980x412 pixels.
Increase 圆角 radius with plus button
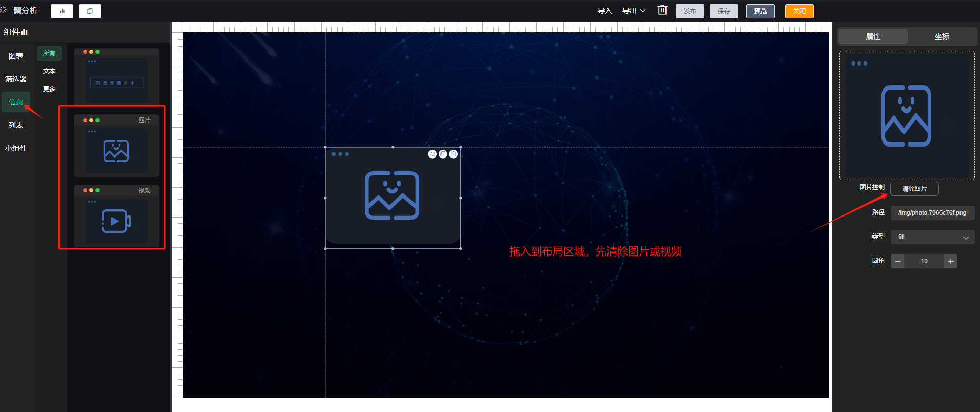pos(950,261)
